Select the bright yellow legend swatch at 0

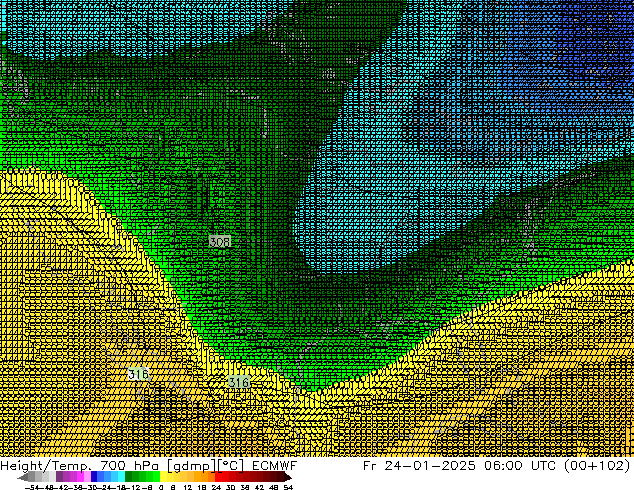(x=164, y=477)
